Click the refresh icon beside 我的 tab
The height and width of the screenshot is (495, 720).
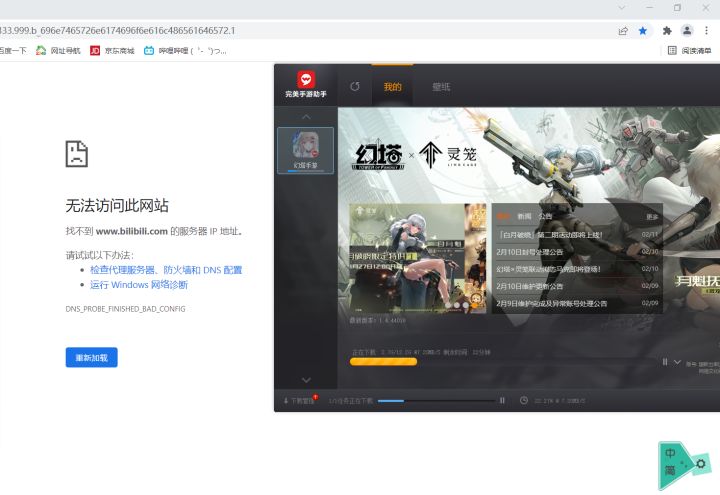point(354,86)
